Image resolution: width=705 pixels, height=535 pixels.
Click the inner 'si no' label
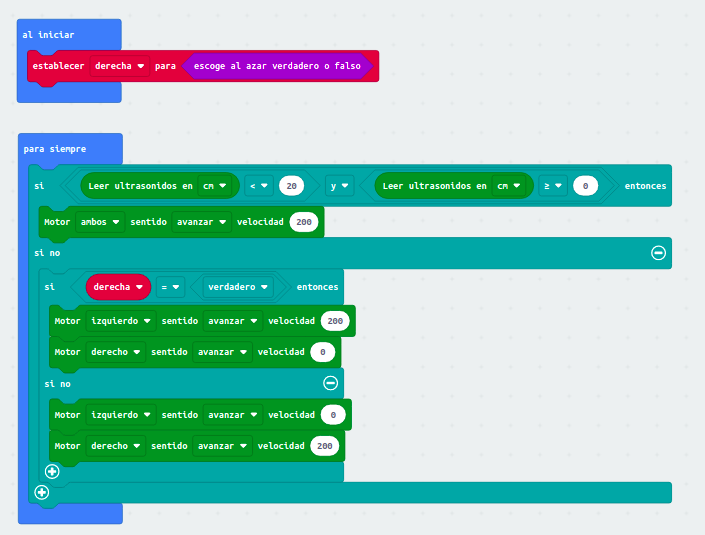point(58,383)
